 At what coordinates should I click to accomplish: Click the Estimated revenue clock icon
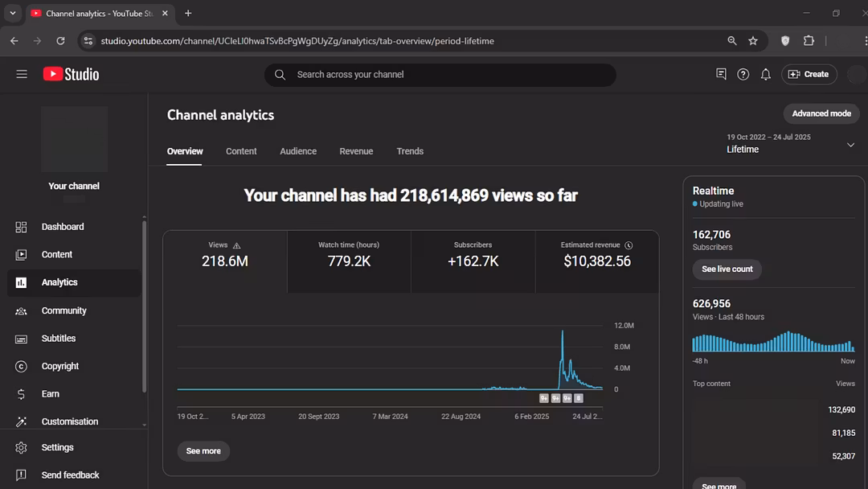coord(628,245)
